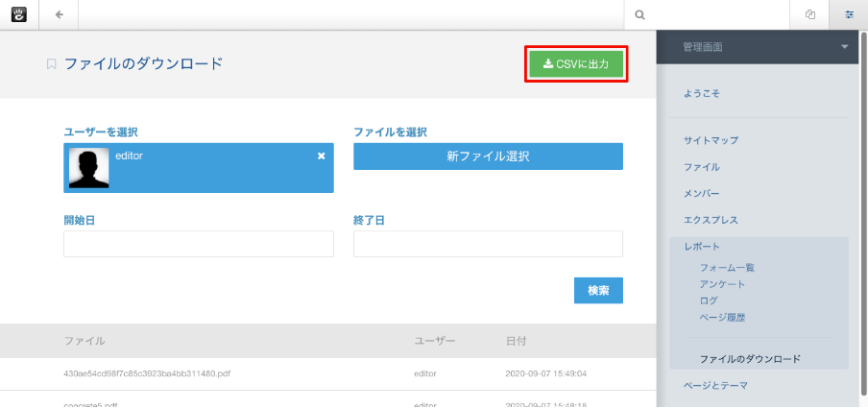Click the 開始日 start date field

coord(199,244)
